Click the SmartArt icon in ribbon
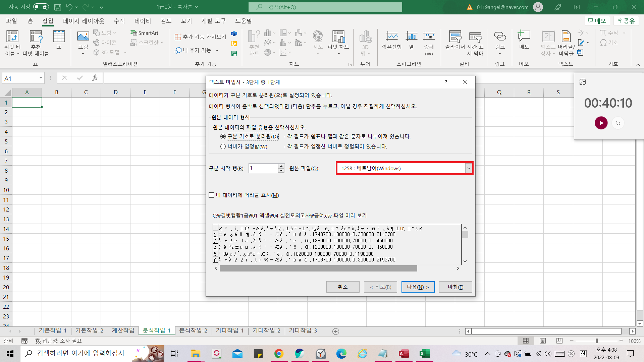 click(x=144, y=33)
